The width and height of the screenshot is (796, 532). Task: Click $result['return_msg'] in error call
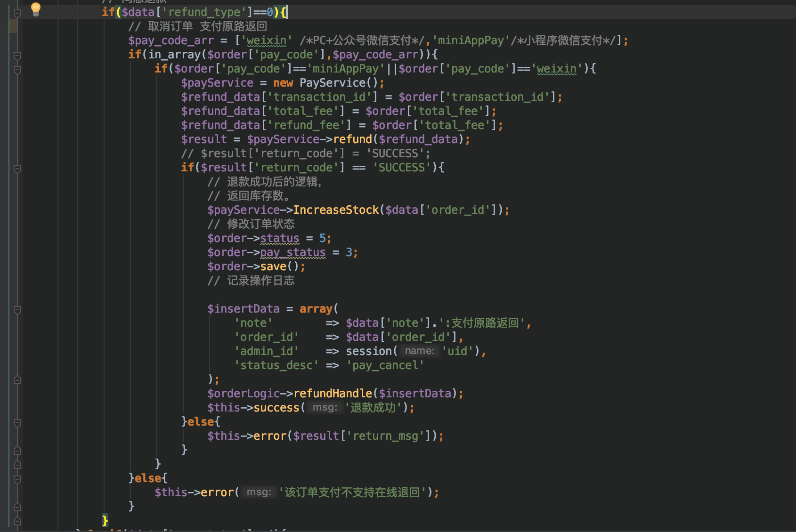click(362, 436)
